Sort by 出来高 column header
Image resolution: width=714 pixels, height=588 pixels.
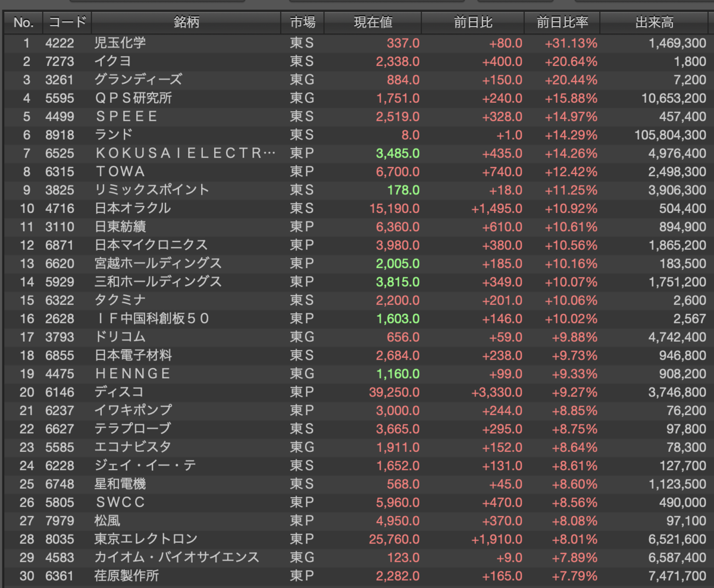(x=654, y=23)
